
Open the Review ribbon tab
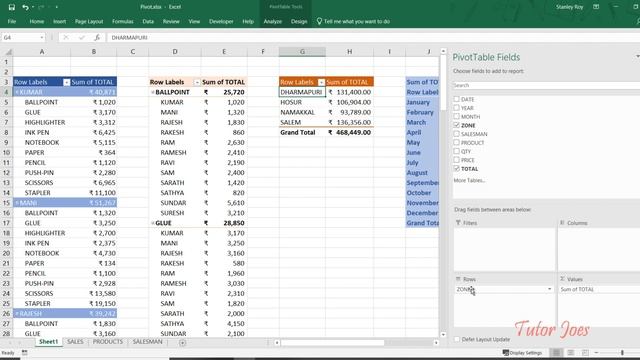(171, 21)
